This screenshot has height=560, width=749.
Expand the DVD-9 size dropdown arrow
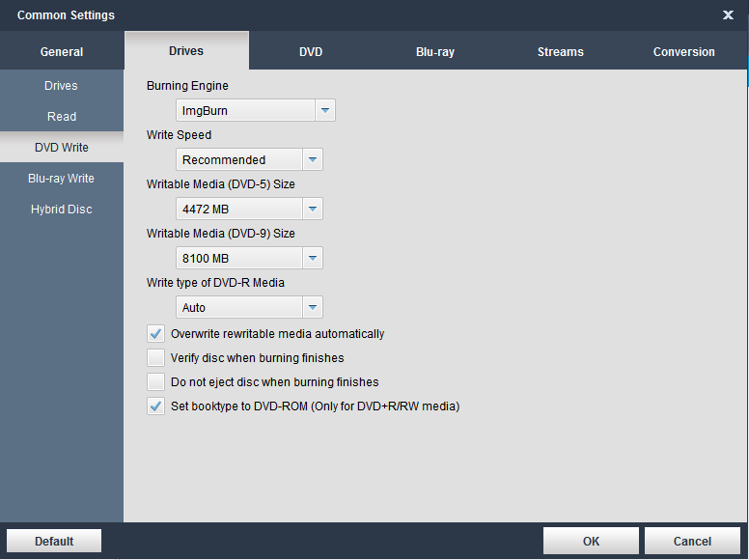[313, 258]
